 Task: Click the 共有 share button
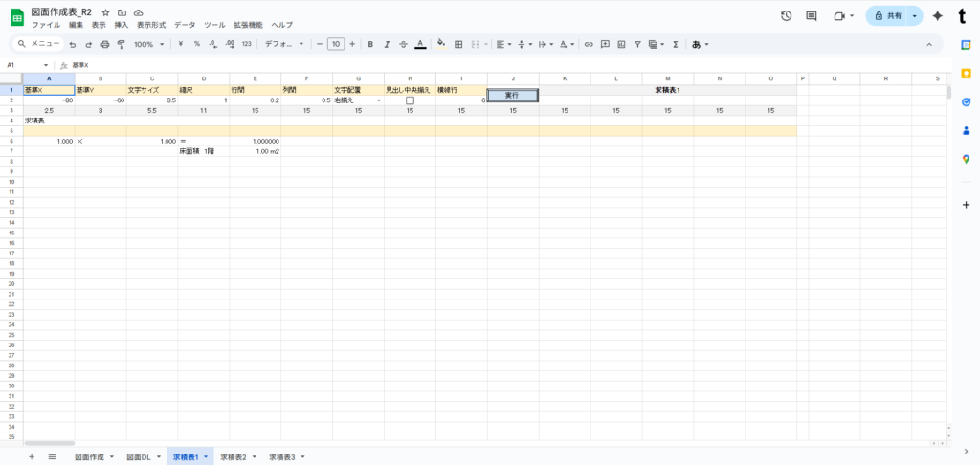coord(887,16)
